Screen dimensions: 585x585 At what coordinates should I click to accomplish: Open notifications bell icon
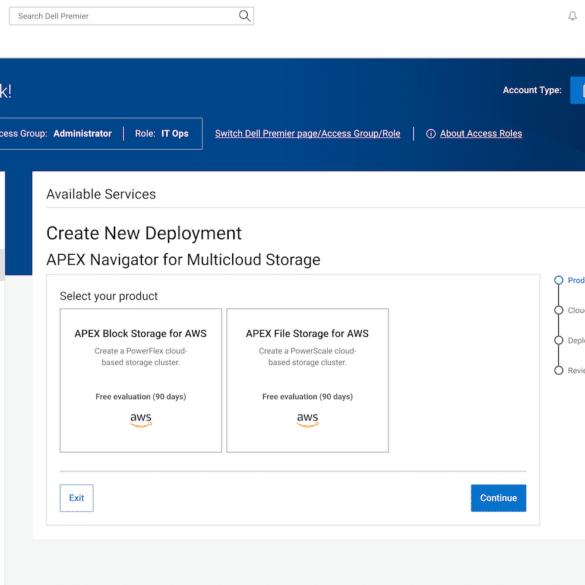point(572,16)
